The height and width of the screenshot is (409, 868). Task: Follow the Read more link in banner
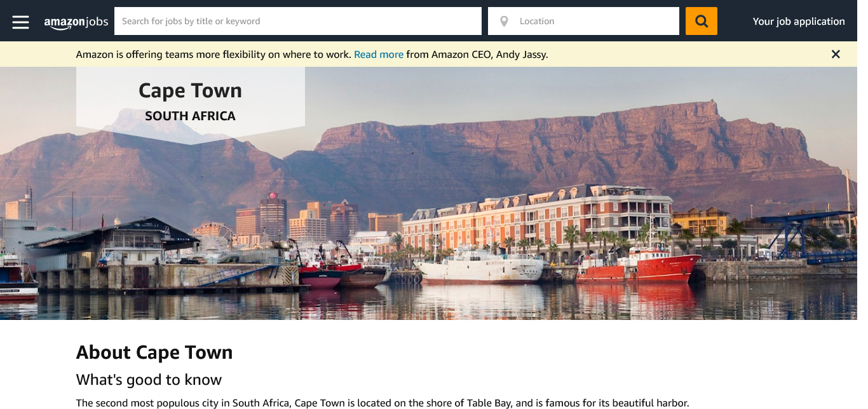click(378, 55)
